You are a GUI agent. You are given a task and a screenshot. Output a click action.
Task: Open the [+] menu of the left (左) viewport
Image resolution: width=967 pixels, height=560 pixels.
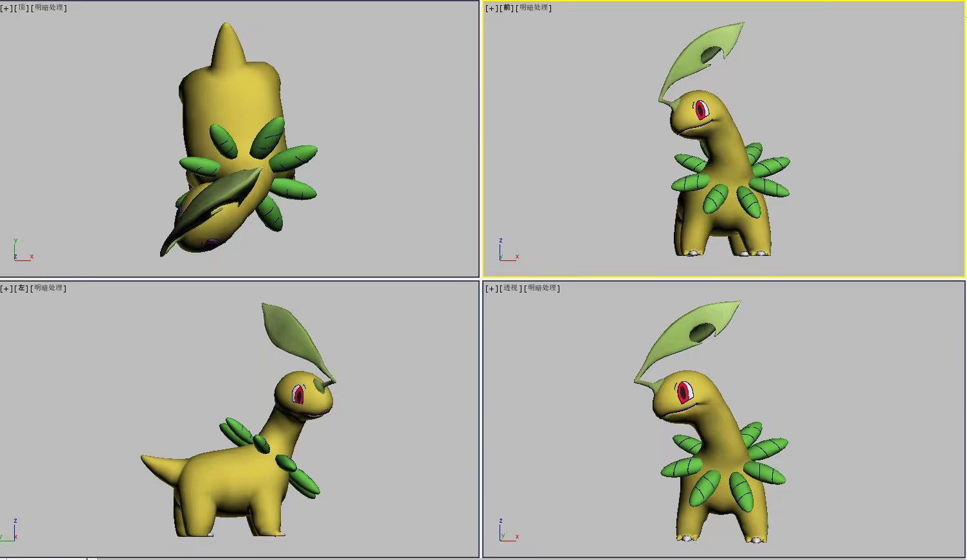coord(6,288)
